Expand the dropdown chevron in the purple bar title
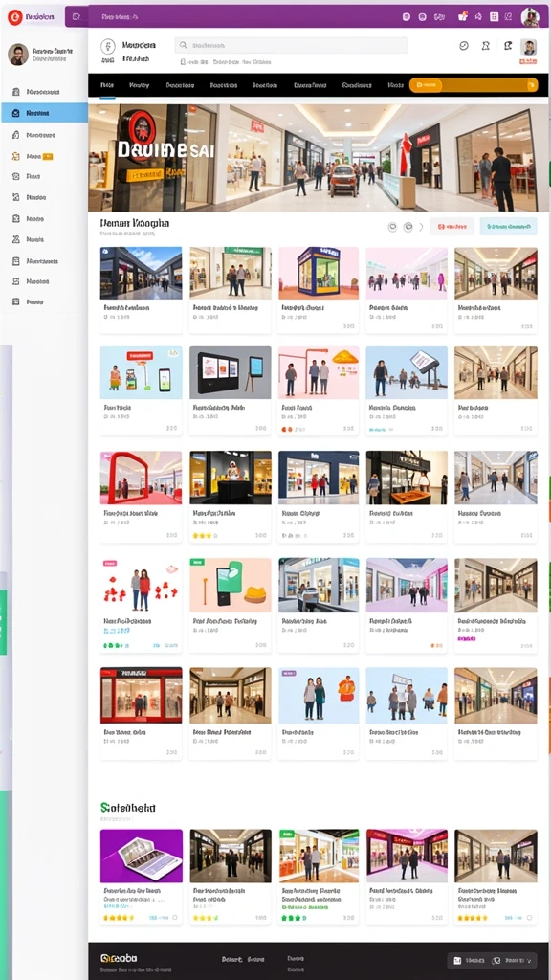 (x=137, y=17)
